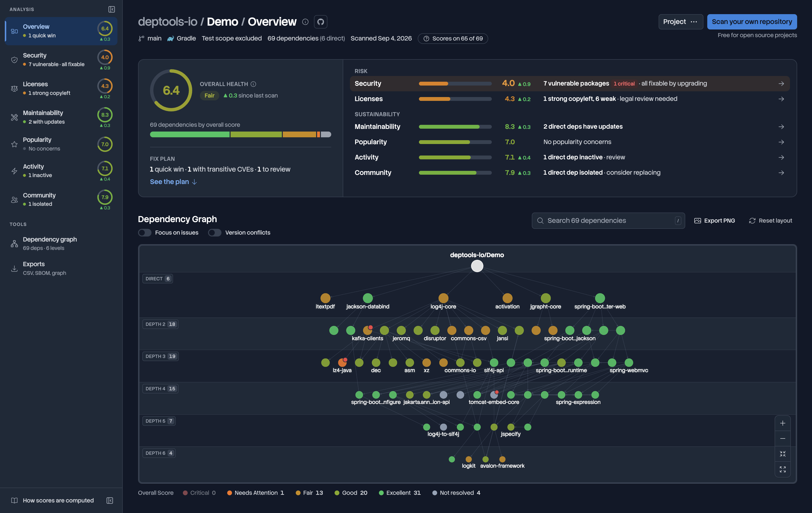The width and height of the screenshot is (812, 513).
Task: Click the Community people sidebar icon
Action: coord(14,200)
